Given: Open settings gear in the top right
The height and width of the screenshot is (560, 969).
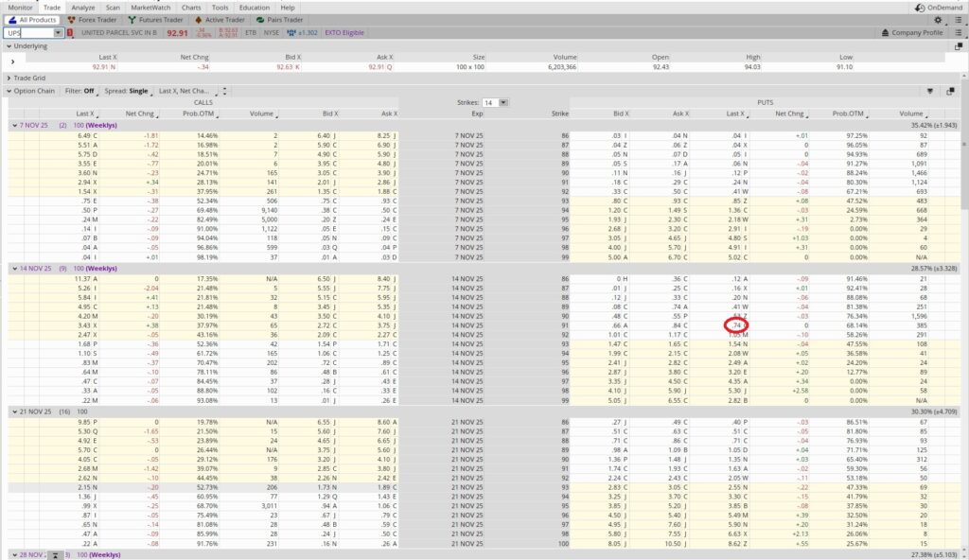Looking at the screenshot, I should [938, 19].
